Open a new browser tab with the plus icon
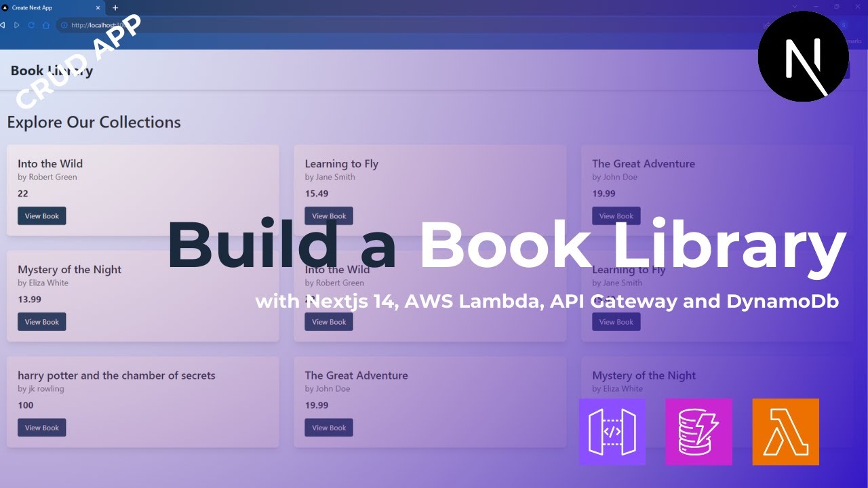This screenshot has width=868, height=488. pyautogui.click(x=115, y=7)
